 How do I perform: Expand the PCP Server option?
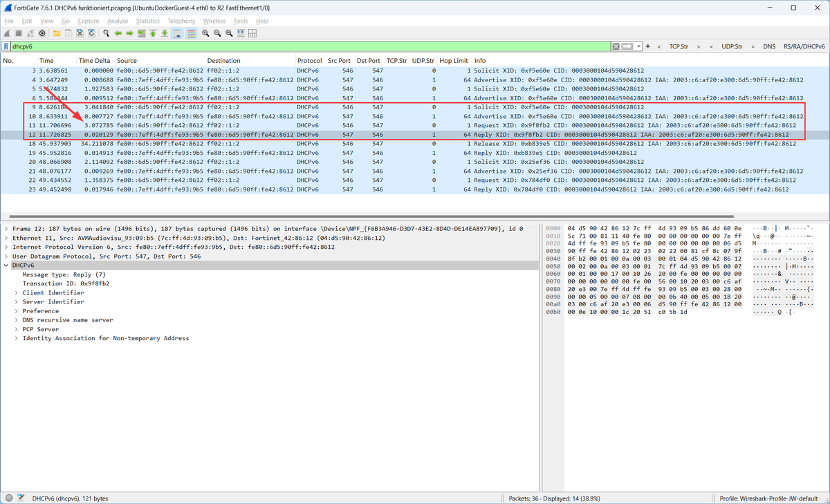(16, 329)
